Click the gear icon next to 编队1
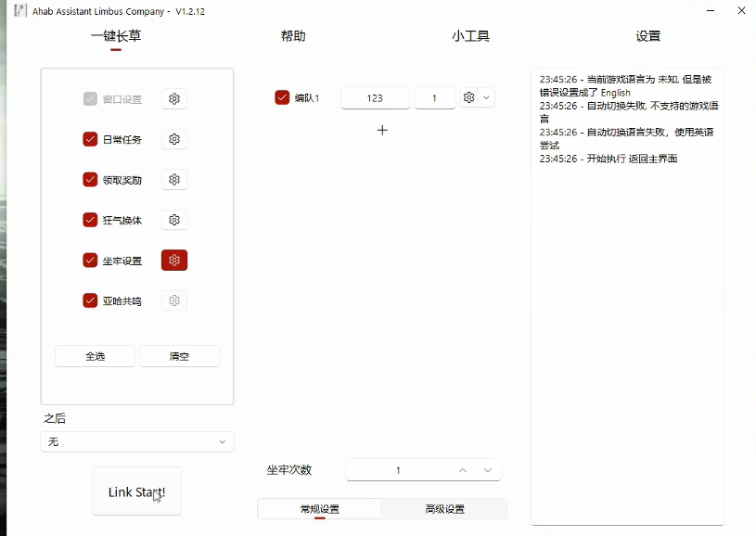 click(469, 97)
